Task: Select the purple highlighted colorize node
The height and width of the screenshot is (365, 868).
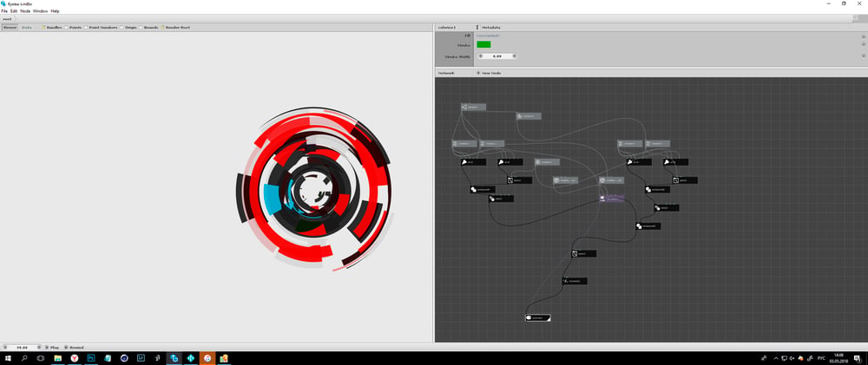Action: pyautogui.click(x=612, y=198)
